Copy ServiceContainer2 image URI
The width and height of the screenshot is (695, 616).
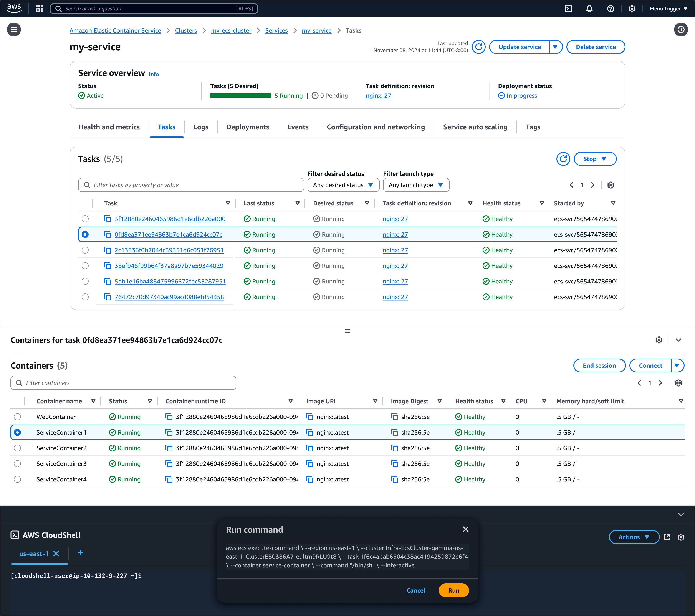click(x=309, y=448)
